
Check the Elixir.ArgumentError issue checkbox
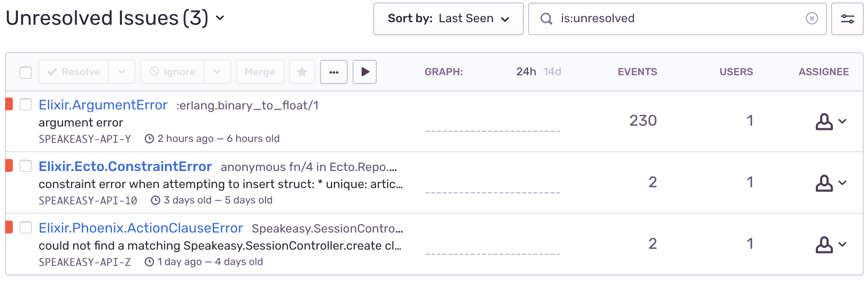pos(26,104)
